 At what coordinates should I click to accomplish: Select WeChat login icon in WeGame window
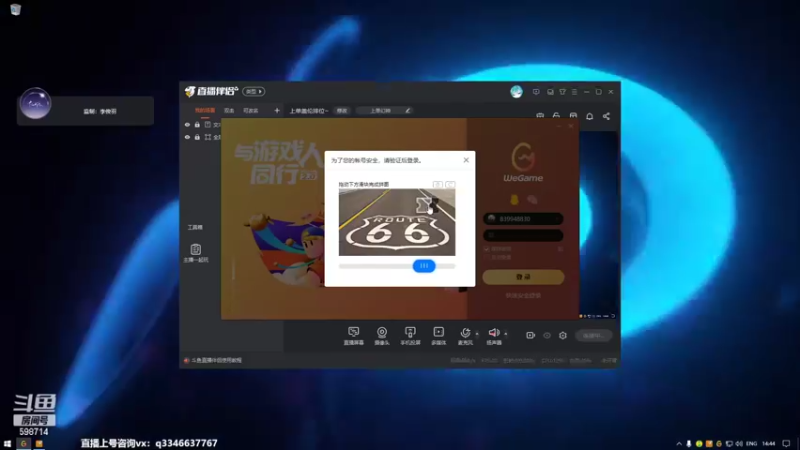(532, 200)
